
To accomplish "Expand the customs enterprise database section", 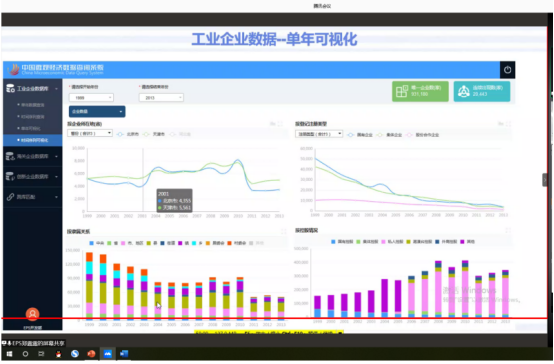I will 33,156.
